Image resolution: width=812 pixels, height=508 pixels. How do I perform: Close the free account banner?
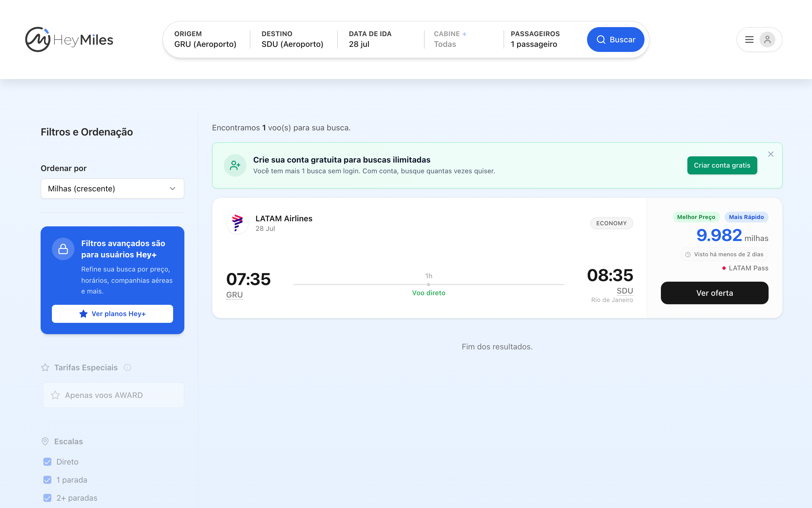coord(771,154)
